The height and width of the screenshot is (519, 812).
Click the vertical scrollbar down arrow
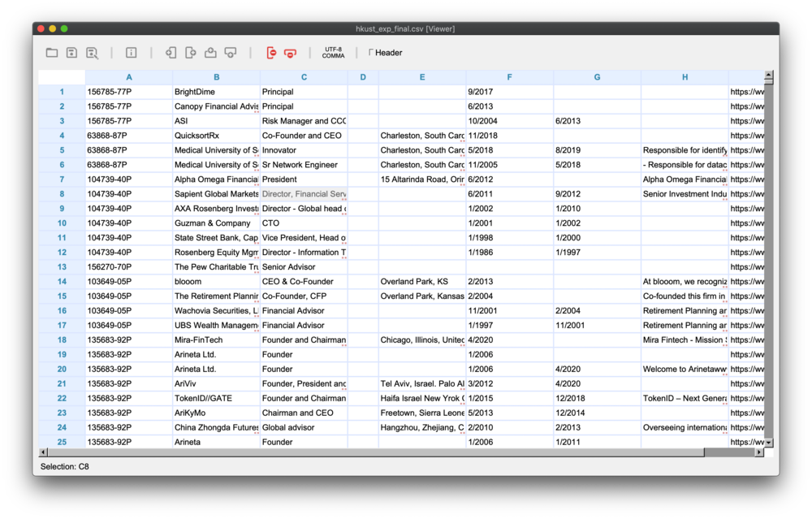point(768,443)
